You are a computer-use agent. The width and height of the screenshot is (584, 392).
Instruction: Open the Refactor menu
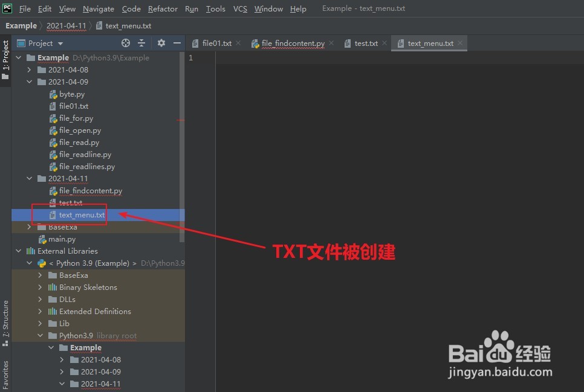tap(163, 8)
